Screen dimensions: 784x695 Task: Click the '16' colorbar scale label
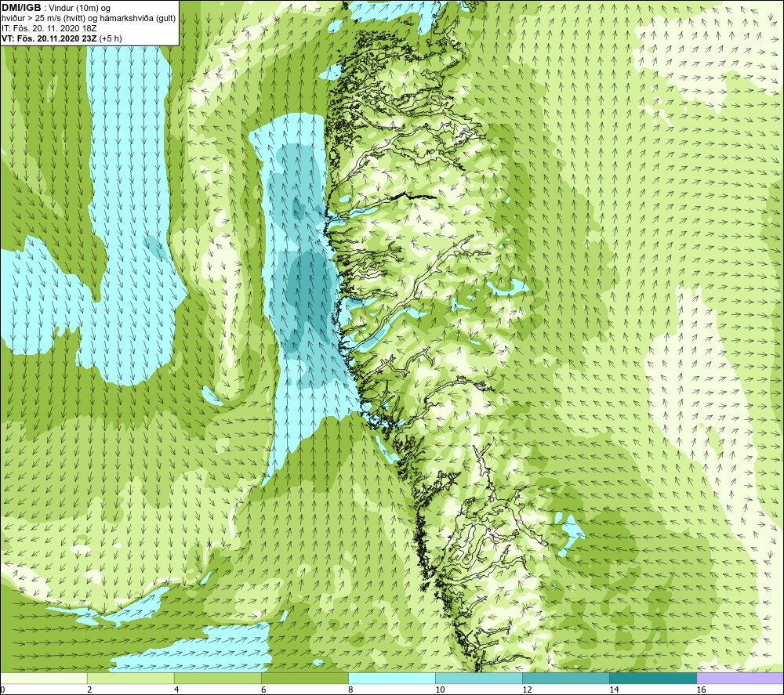[701, 690]
